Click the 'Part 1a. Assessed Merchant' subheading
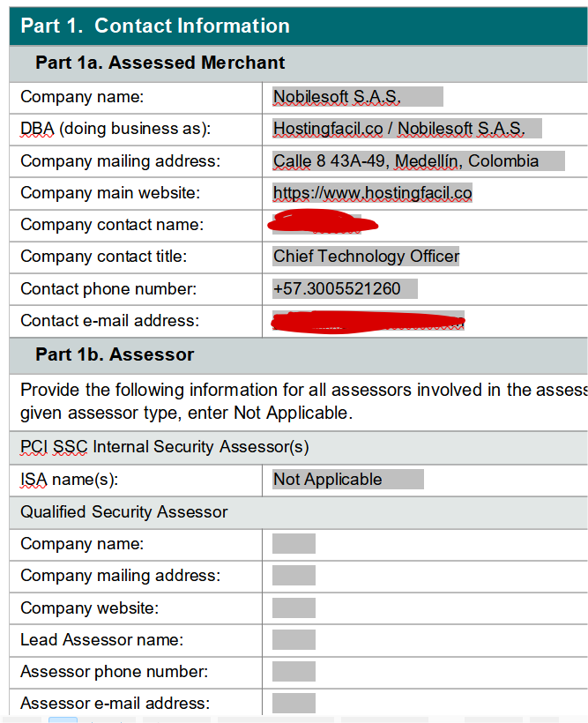 click(x=160, y=63)
